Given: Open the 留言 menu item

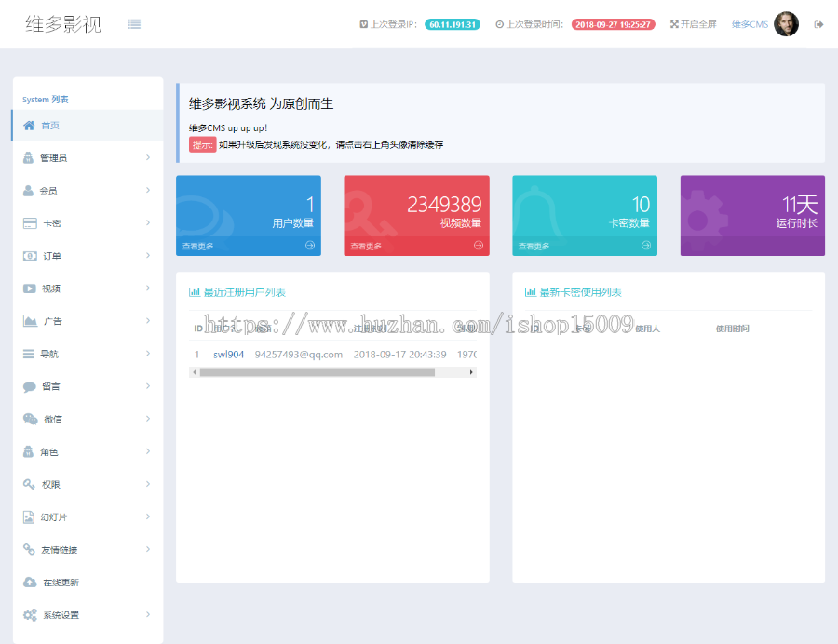Looking at the screenshot, I should [x=52, y=387].
